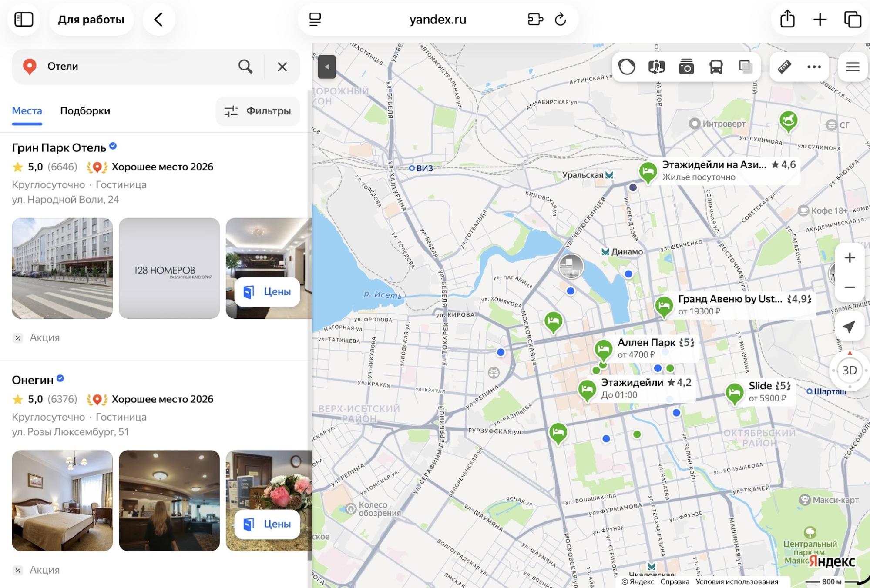Toggle 3D map view

850,371
